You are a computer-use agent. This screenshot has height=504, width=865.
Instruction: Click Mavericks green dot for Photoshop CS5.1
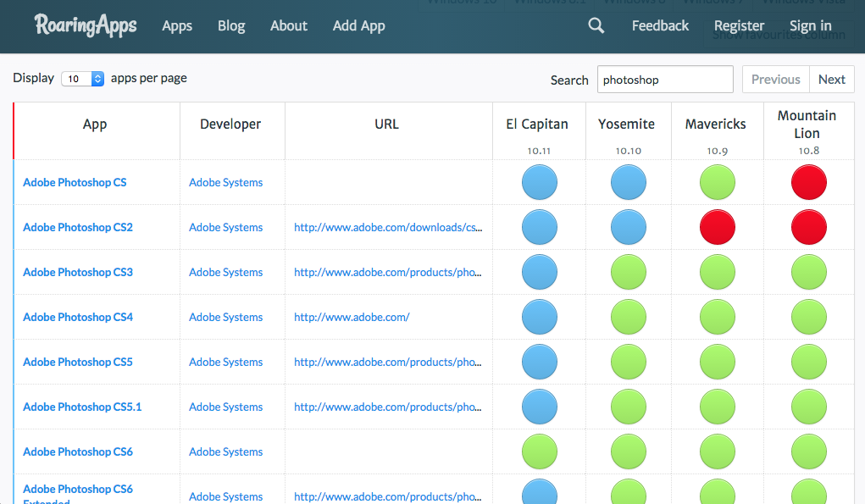(717, 407)
